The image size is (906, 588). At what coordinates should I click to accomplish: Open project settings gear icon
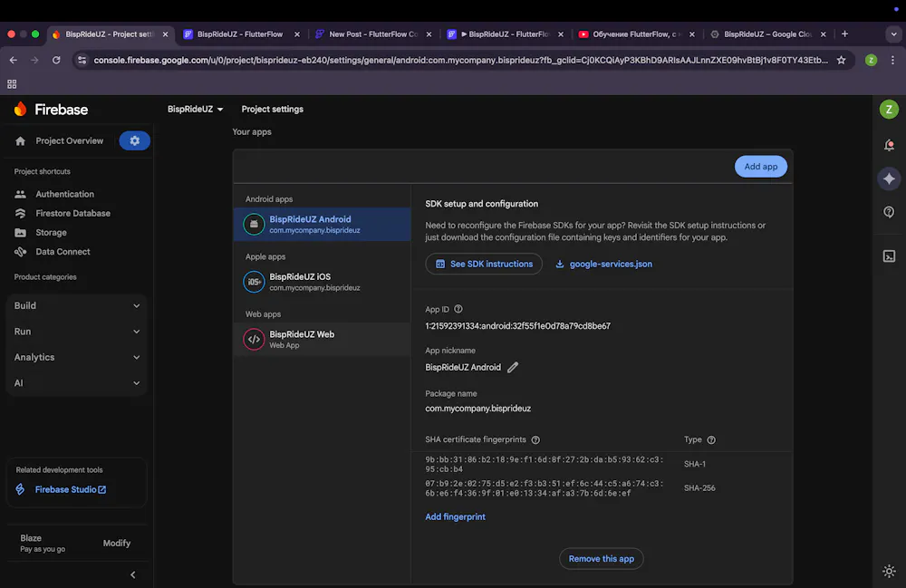pyautogui.click(x=135, y=140)
